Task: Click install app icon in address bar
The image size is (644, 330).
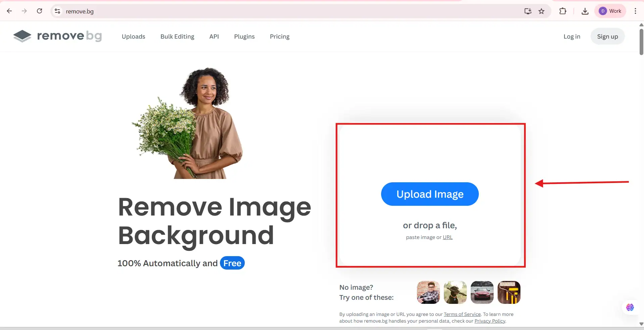Action: [x=528, y=11]
